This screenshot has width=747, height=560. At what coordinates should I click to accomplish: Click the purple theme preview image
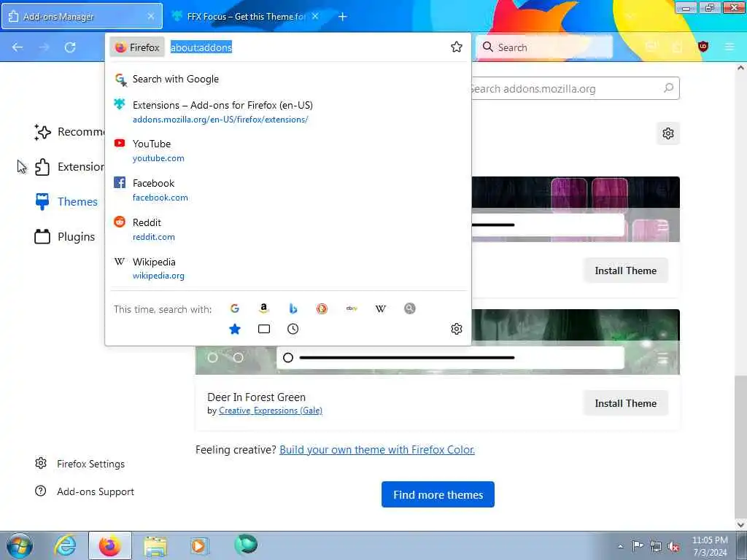pos(576,209)
